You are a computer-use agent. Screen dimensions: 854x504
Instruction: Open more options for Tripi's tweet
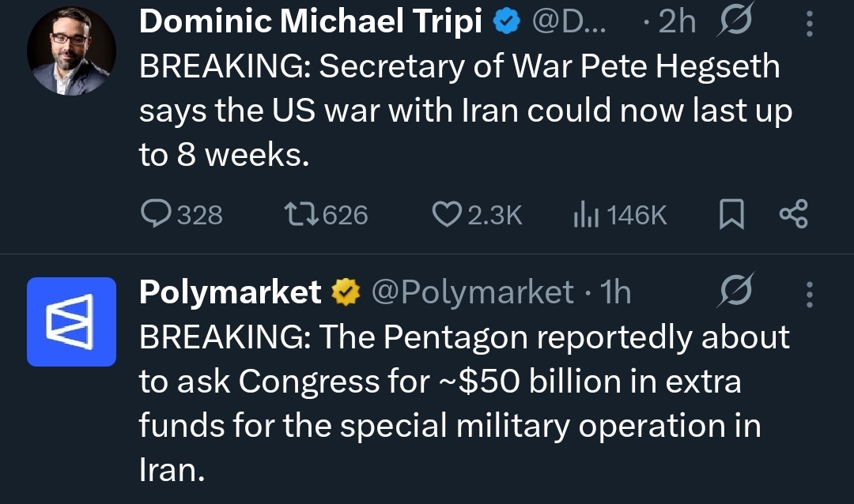point(809,24)
